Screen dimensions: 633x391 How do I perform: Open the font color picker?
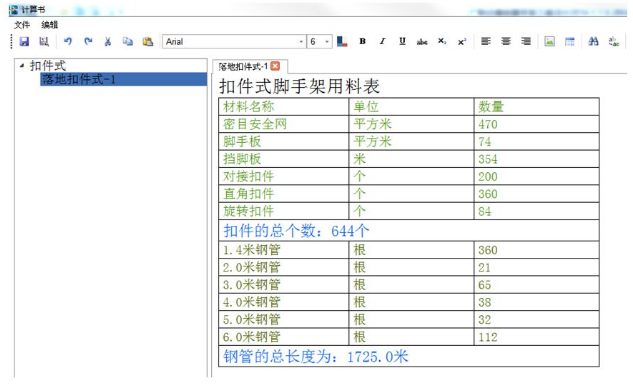(342, 41)
